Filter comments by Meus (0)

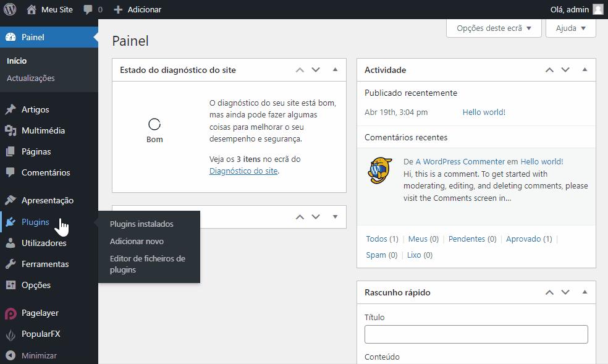click(423, 239)
